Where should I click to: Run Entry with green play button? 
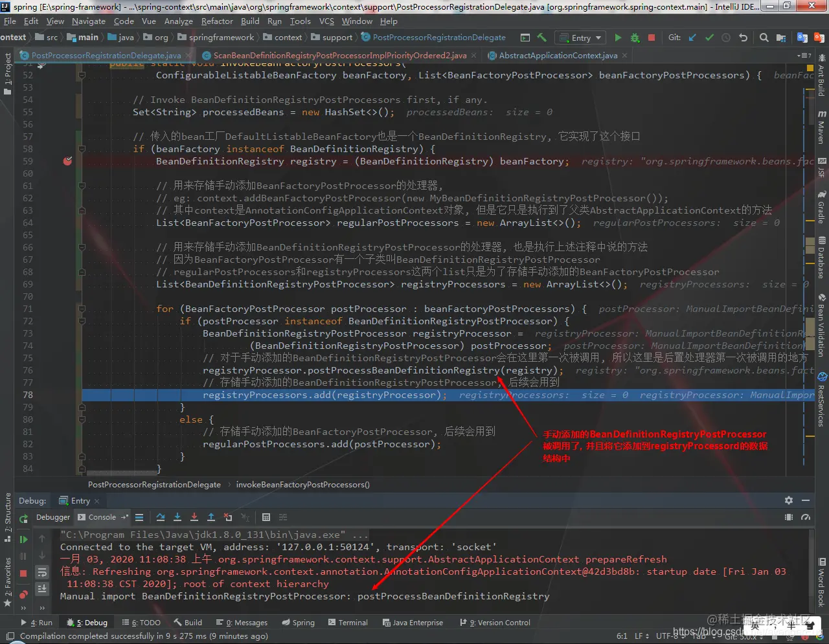[x=618, y=38]
